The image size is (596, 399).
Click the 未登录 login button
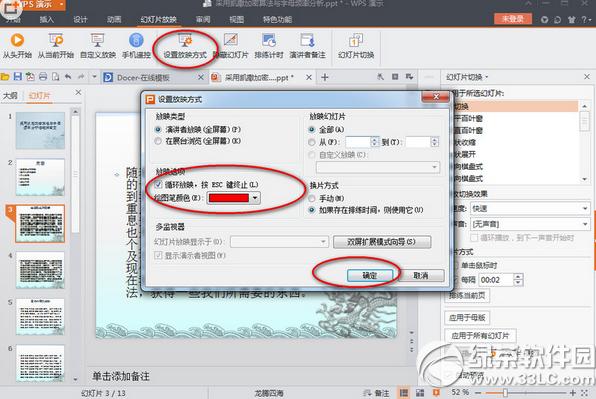(x=513, y=19)
